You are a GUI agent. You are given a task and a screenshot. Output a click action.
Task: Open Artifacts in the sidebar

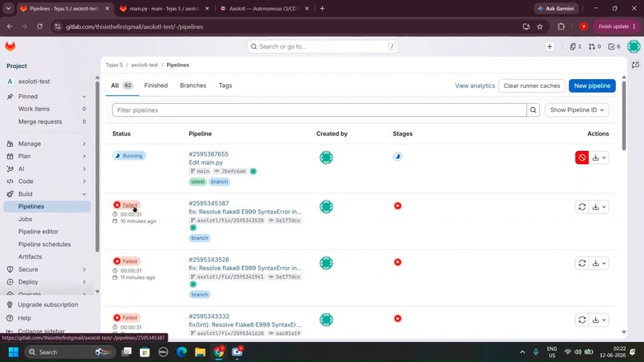point(30,257)
